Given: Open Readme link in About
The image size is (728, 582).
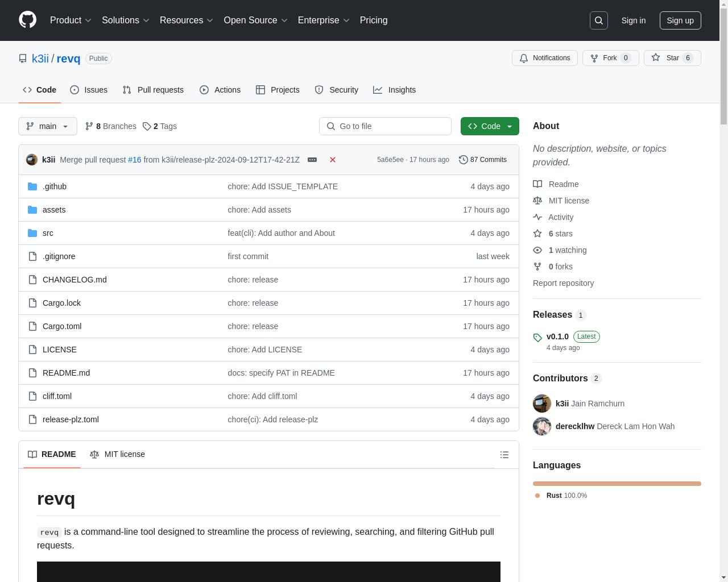Looking at the screenshot, I should [x=556, y=184].
